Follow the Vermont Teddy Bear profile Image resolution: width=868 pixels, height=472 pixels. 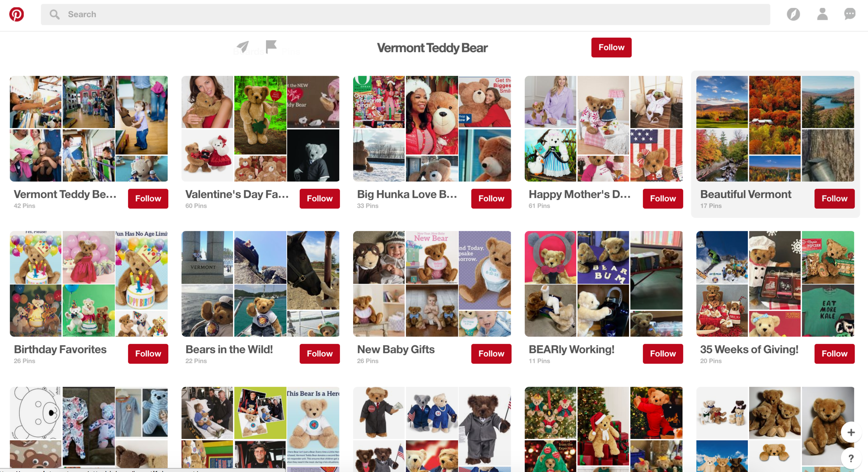coord(611,47)
